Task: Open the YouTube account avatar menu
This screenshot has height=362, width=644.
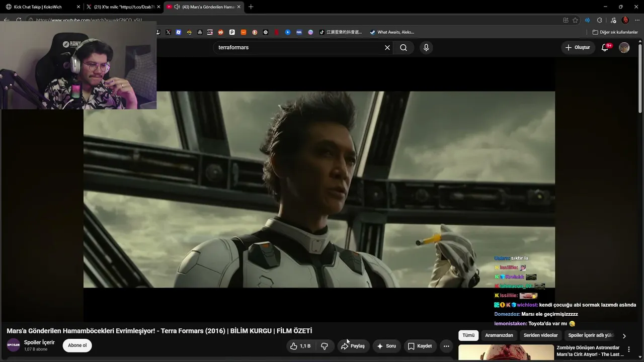Action: click(624, 47)
